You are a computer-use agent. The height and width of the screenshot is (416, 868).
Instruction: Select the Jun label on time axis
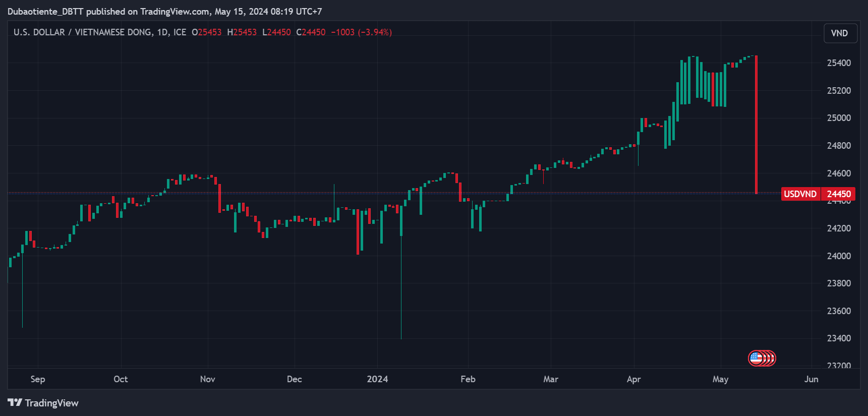point(811,379)
